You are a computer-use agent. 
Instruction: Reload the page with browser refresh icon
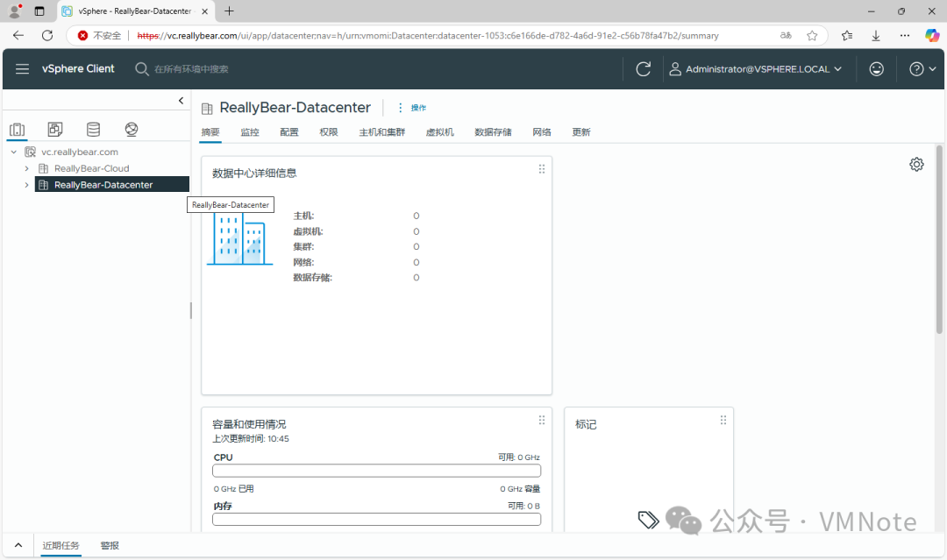tap(47, 36)
